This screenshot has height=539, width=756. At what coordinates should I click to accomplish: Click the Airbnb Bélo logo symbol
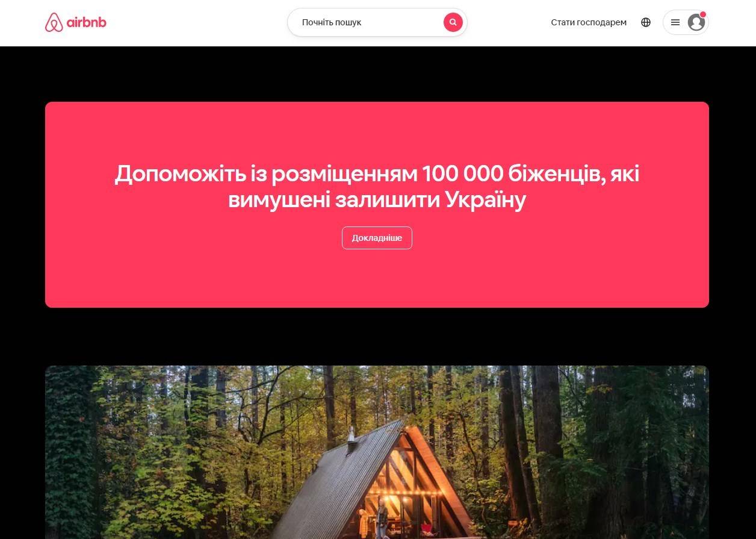point(54,22)
